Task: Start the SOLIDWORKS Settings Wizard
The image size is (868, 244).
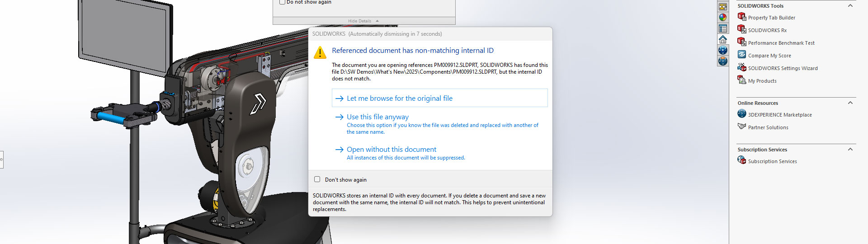Action: coord(783,68)
